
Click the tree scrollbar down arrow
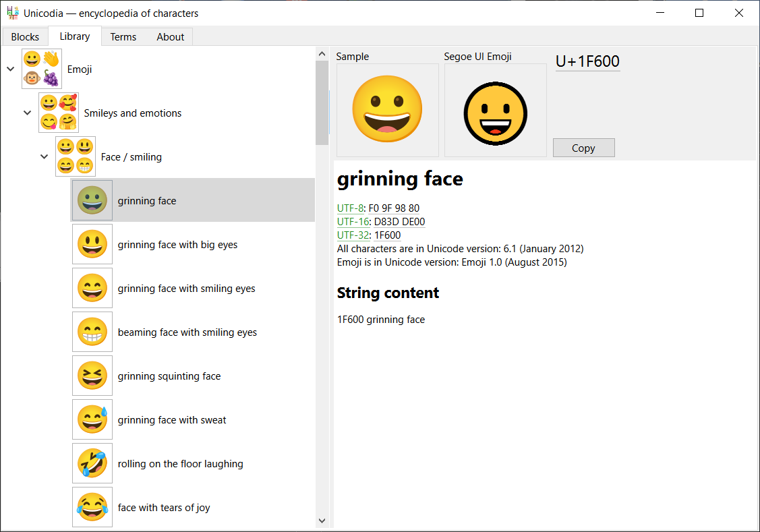pos(322,521)
